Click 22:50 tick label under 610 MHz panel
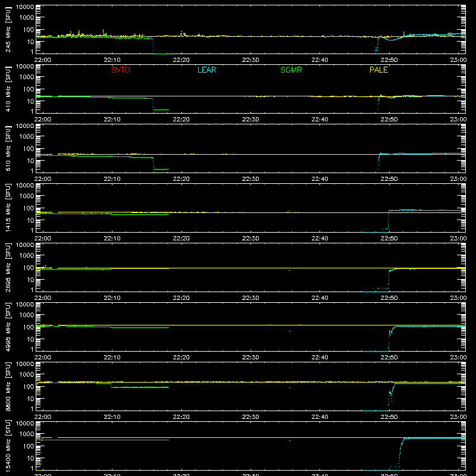Viewport: 476px width, 476px height. pos(389,179)
